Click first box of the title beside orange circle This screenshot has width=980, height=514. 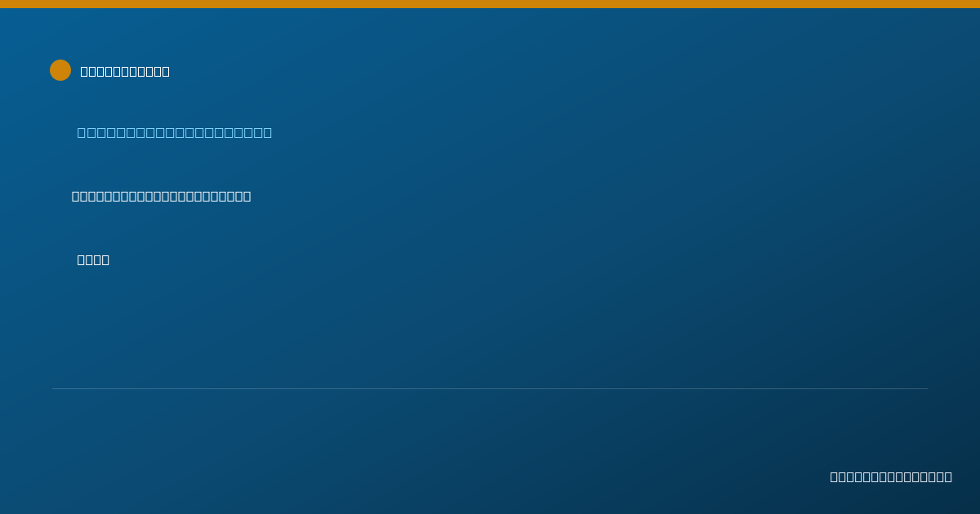coord(84,71)
